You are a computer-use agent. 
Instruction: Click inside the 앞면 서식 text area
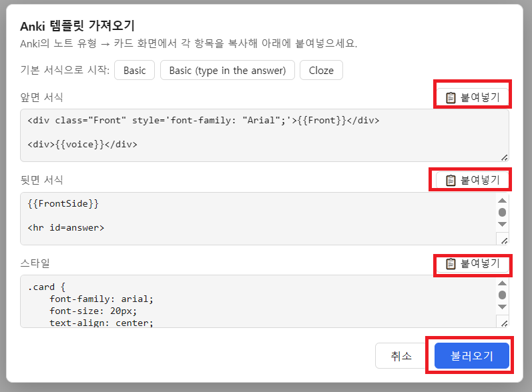pos(264,135)
